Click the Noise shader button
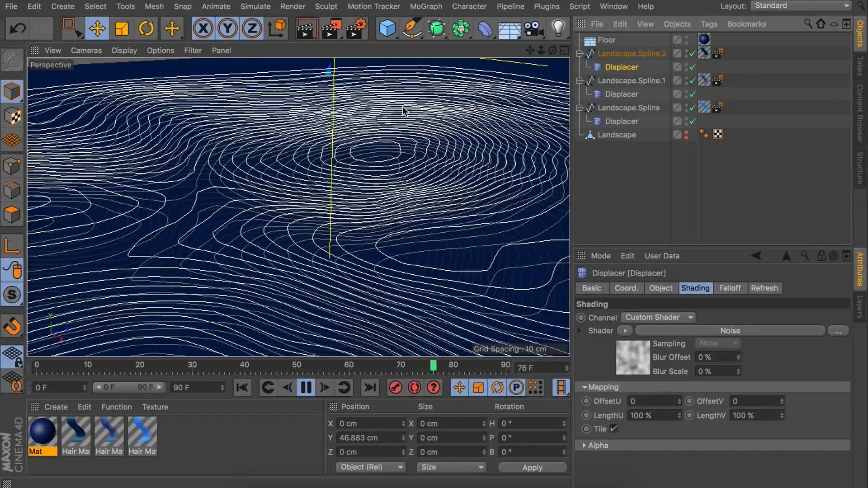This screenshot has height=488, width=868. click(x=730, y=331)
